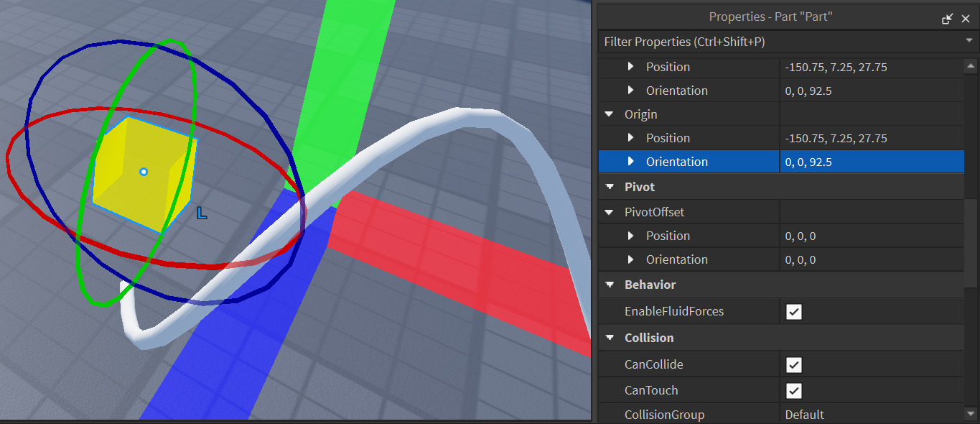980x424 pixels.
Task: Open the filter properties dropdown arrow
Action: 969,42
